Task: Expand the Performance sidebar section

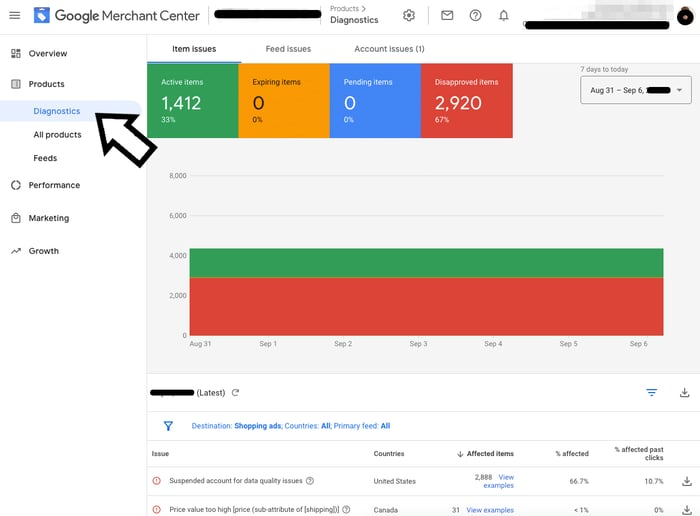Action: coord(54,185)
